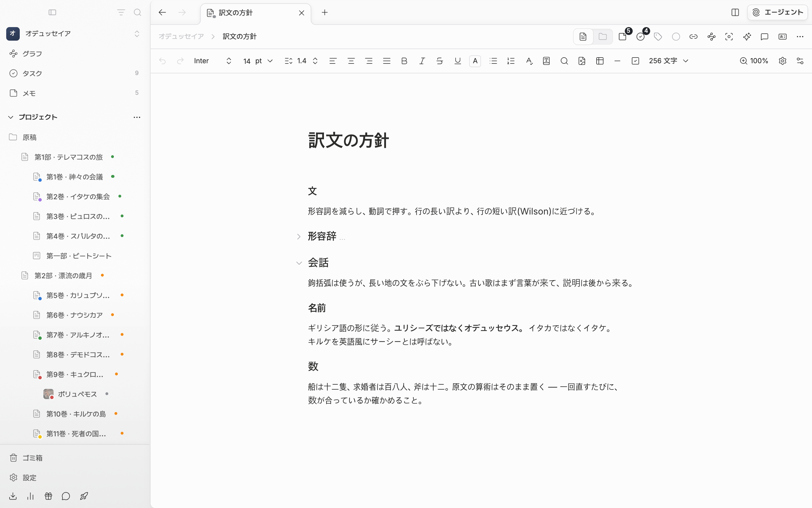Image resolution: width=812 pixels, height=508 pixels.
Task: Toggle strikethrough formatting
Action: [x=440, y=61]
